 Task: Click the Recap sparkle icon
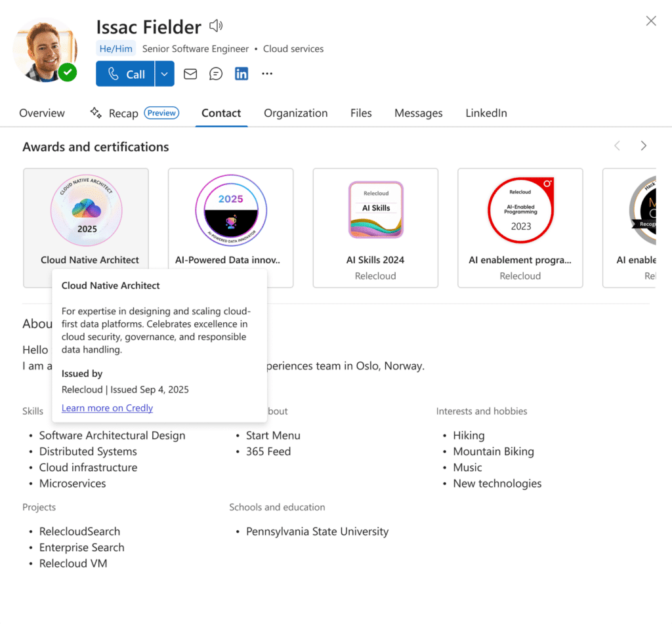click(95, 113)
